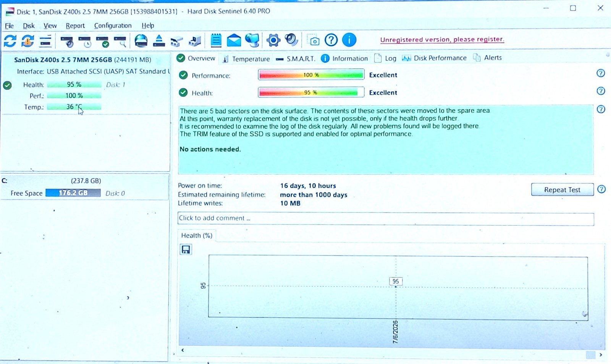611x364 pixels.
Task: Click the help icon beside Health row
Action: pyautogui.click(x=601, y=91)
